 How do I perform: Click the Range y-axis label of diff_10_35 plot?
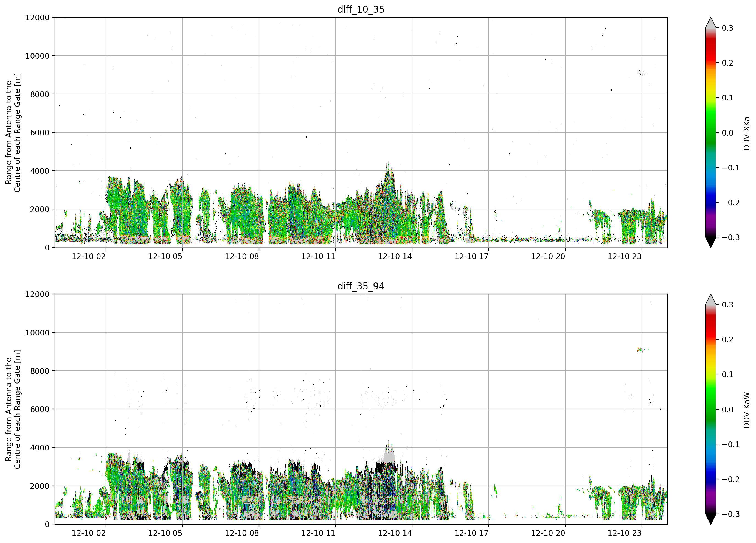point(13,133)
